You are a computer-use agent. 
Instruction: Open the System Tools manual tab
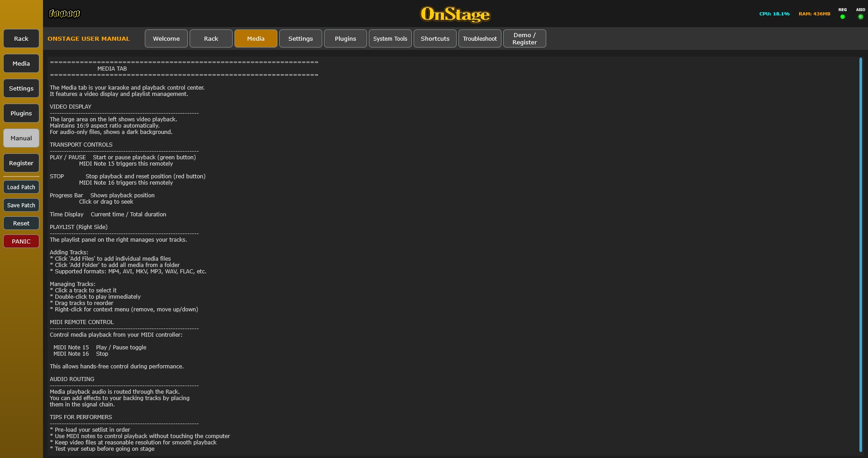[x=390, y=38]
